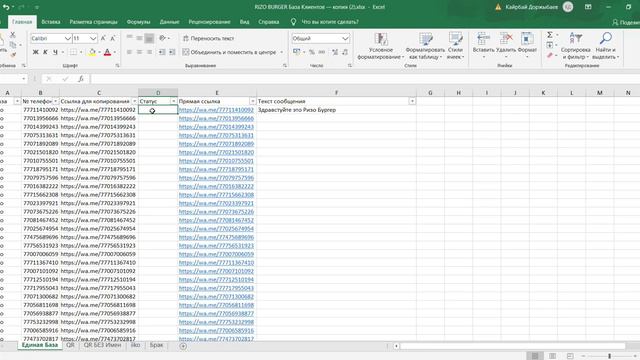This screenshot has height=360, width=640.
Task: Switch to Page Layout view icon
Action: pos(552,356)
